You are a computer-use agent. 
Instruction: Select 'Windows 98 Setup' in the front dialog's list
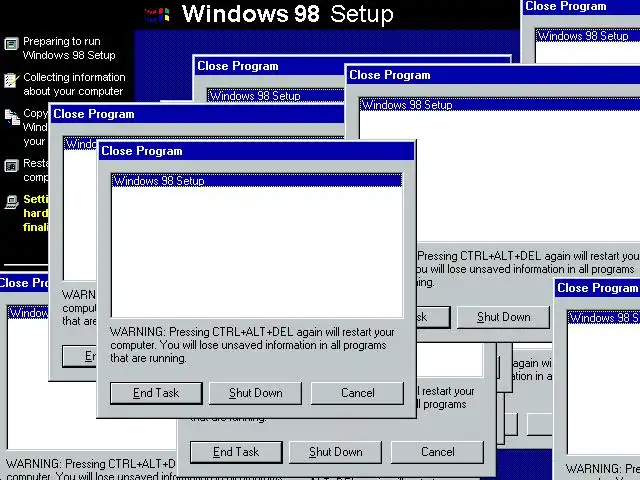click(x=257, y=180)
